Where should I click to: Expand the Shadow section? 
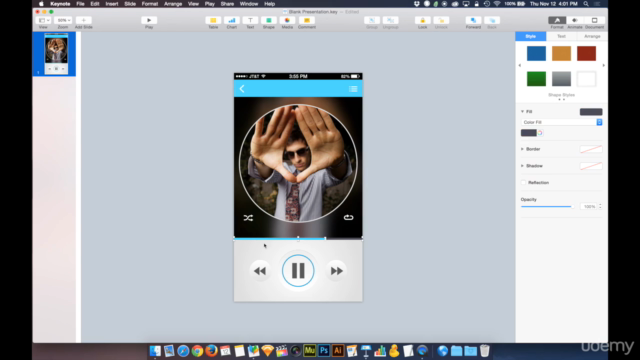pos(522,166)
